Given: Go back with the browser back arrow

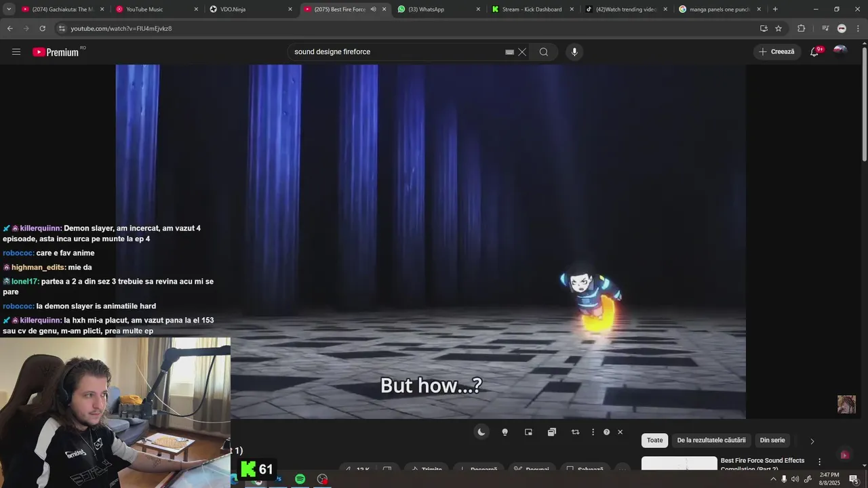Looking at the screenshot, I should coord(9,28).
